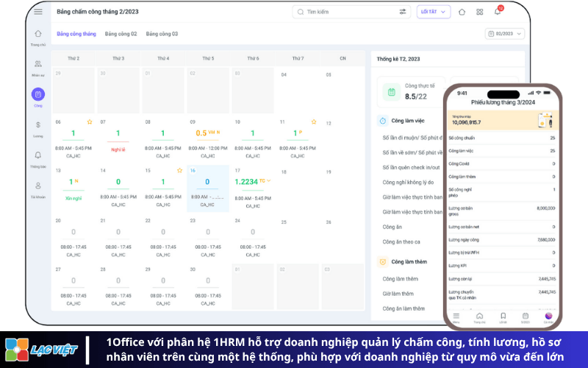This screenshot has width=588, height=368.
Task: Click the Công làm thêm icon
Action: click(x=382, y=262)
